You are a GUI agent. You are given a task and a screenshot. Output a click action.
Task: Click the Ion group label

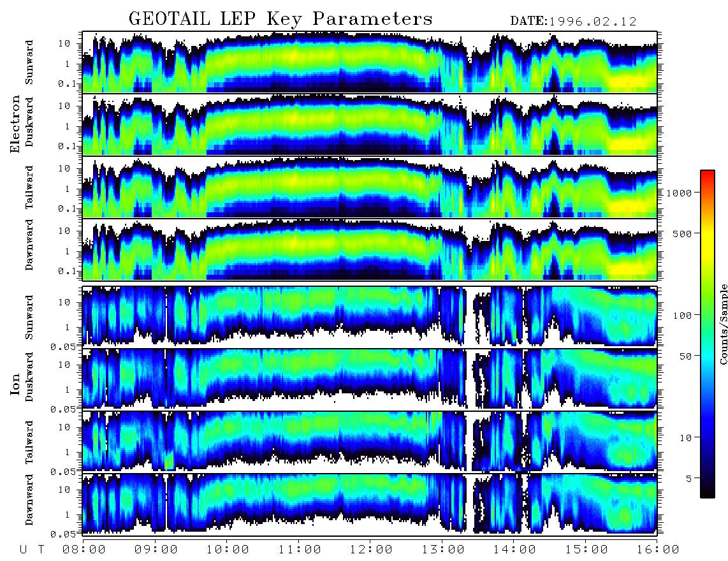15,384
